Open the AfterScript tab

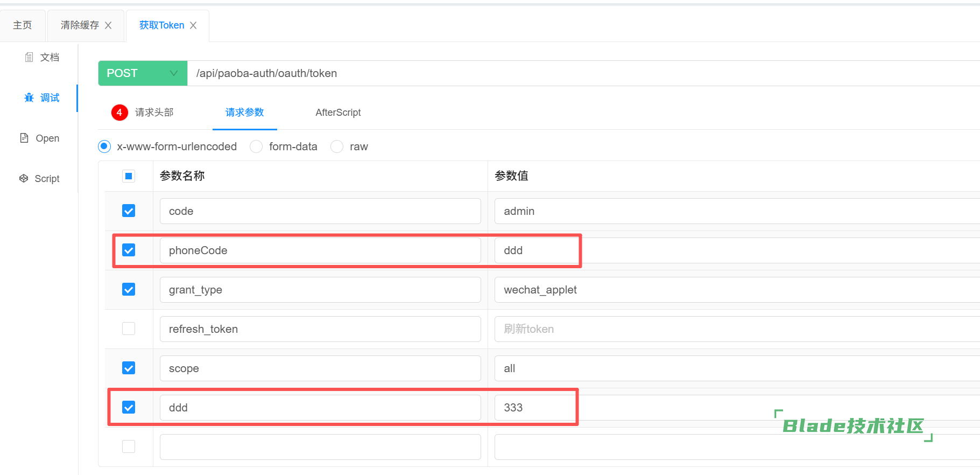[338, 113]
